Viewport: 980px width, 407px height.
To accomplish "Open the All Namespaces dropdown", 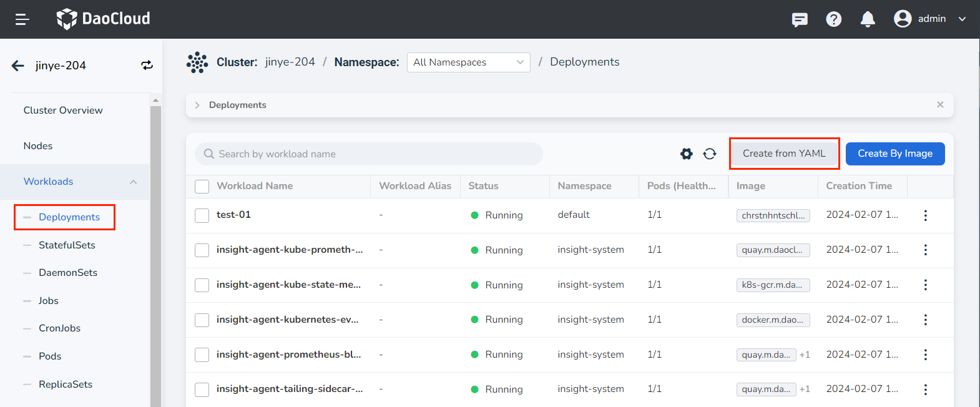I will (468, 62).
